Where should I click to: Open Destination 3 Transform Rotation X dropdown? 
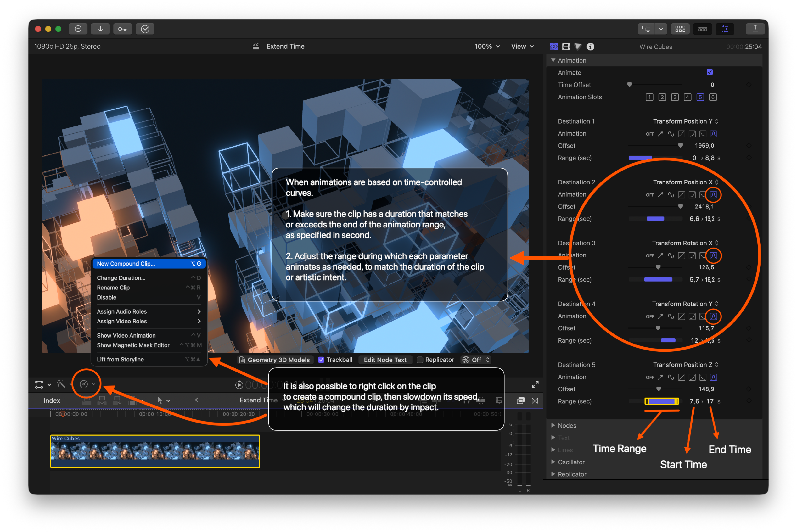(685, 243)
